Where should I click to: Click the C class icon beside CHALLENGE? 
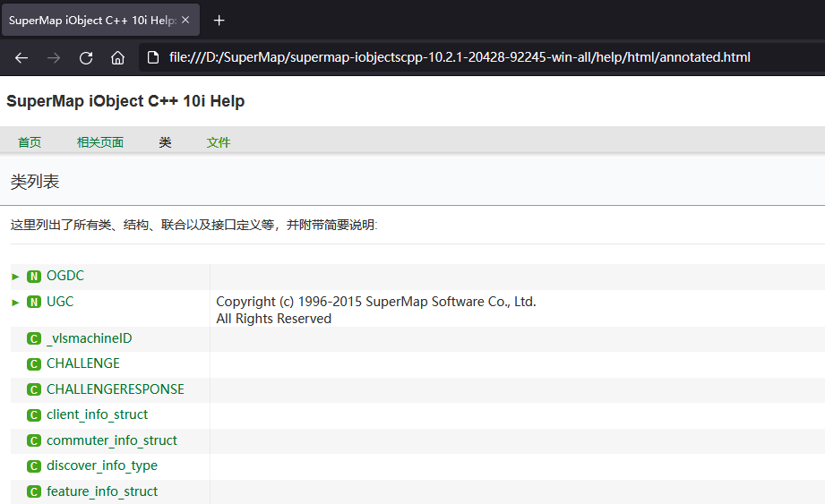(x=34, y=364)
